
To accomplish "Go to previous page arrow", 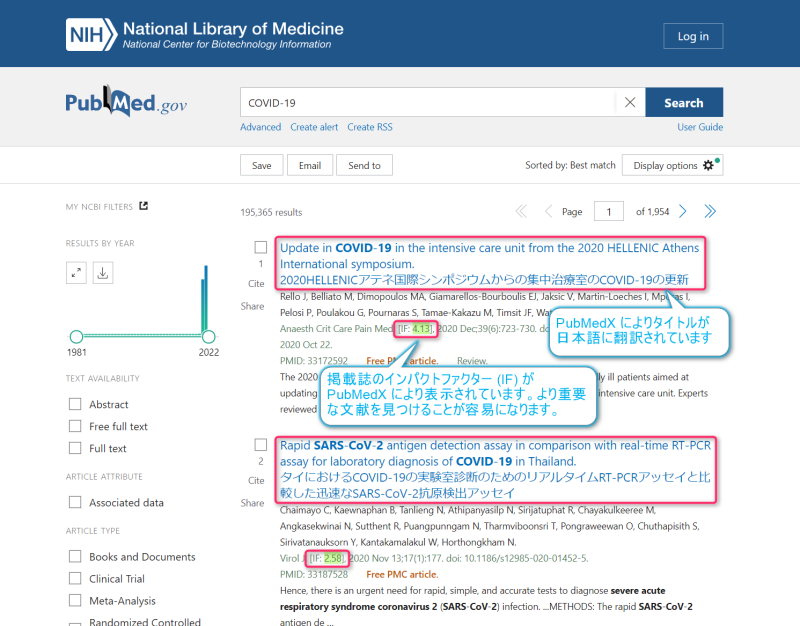I will coord(548,211).
